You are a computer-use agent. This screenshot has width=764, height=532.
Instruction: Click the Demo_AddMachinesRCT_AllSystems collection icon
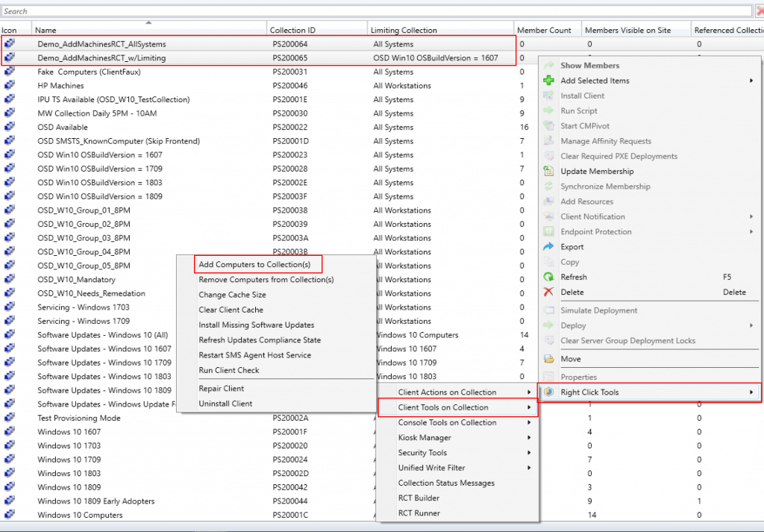tap(10, 44)
